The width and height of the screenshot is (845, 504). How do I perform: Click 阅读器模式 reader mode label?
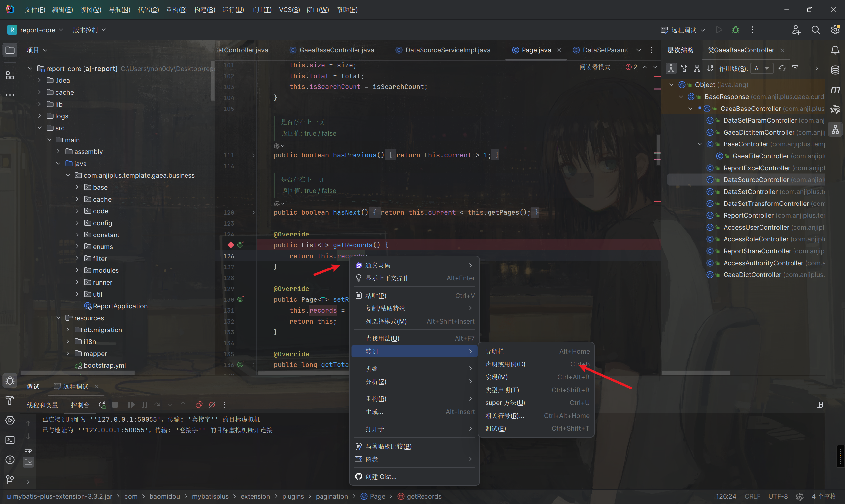click(x=594, y=67)
